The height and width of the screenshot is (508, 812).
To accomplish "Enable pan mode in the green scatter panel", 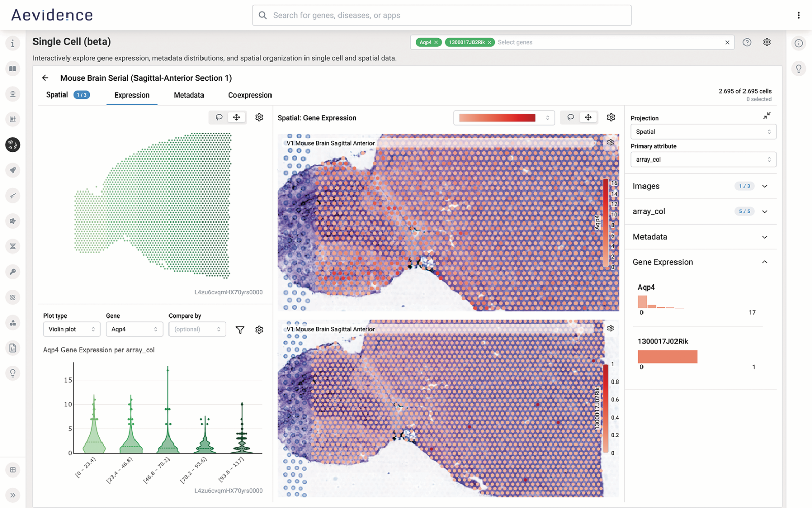I will click(236, 117).
